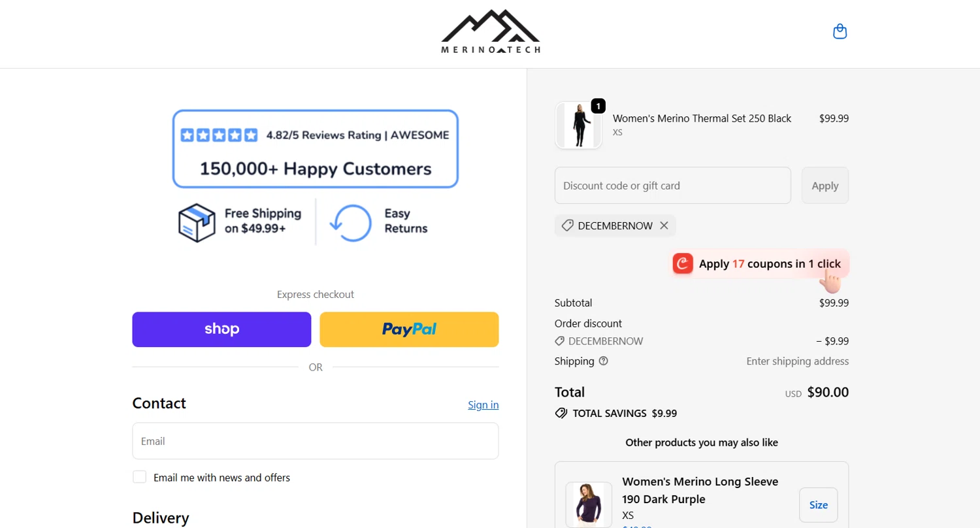The width and height of the screenshot is (980, 528).
Task: Click the Apply discount button
Action: coord(825,186)
